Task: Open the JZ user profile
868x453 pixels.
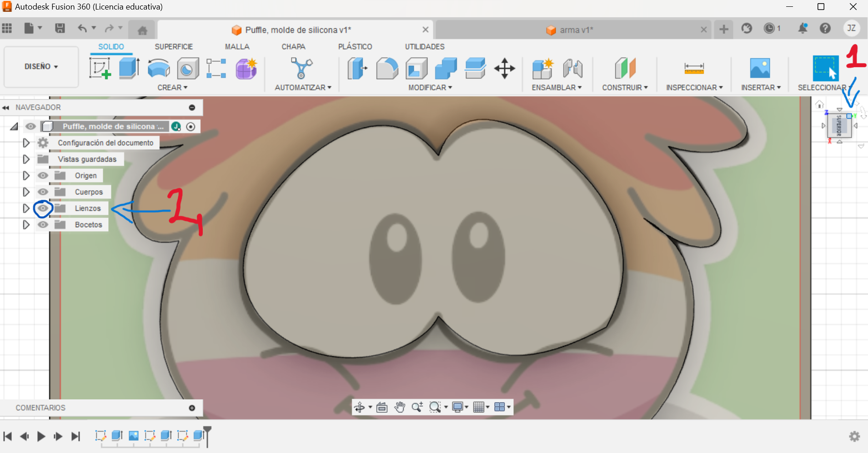Action: [851, 28]
